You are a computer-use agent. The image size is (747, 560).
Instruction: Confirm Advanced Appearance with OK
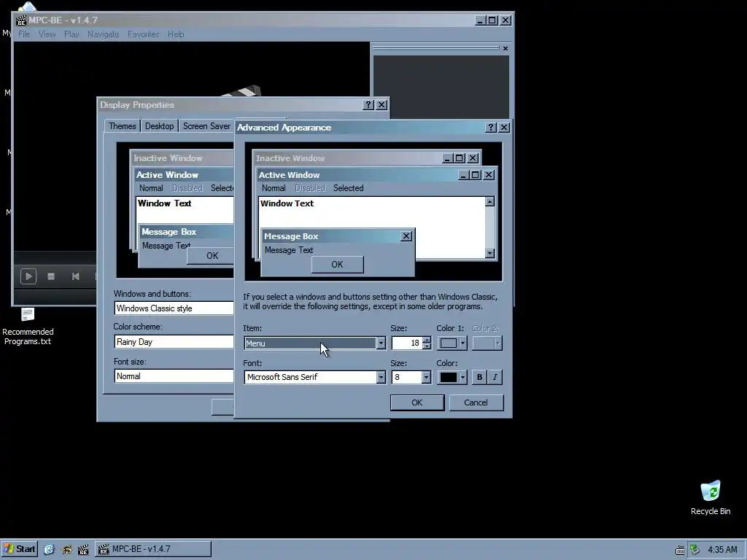point(417,402)
